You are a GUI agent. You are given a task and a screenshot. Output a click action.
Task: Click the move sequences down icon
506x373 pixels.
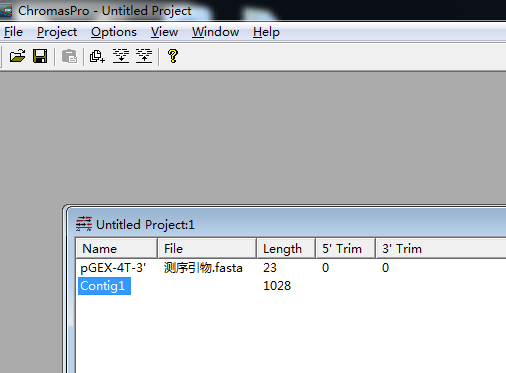pyautogui.click(x=121, y=56)
